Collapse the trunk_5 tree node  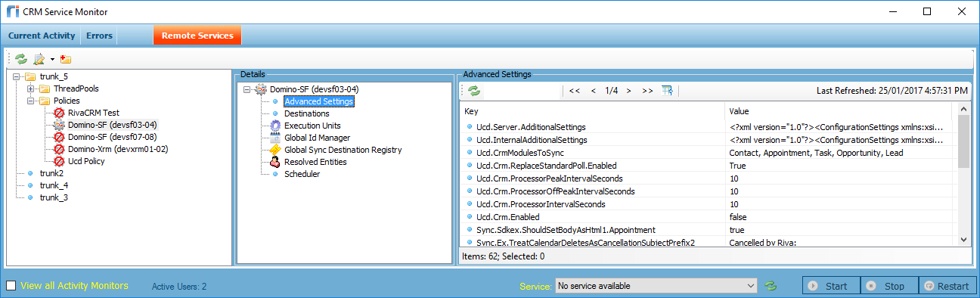pos(17,77)
